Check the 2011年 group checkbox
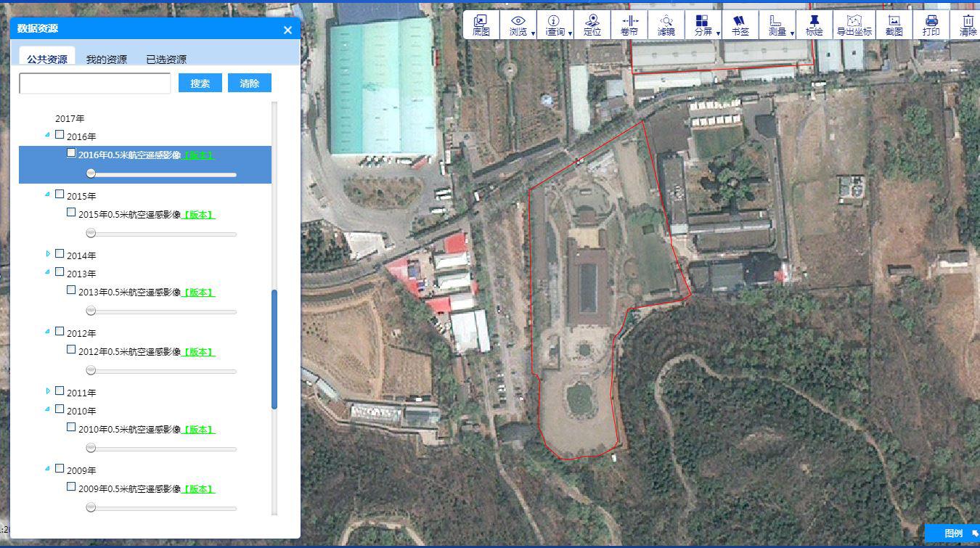This screenshot has width=980, height=548. point(60,390)
